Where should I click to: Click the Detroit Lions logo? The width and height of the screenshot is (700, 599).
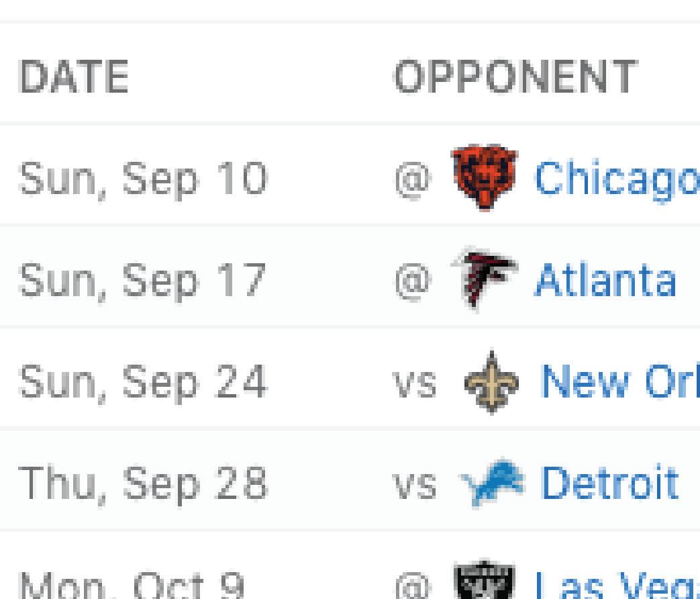[493, 483]
